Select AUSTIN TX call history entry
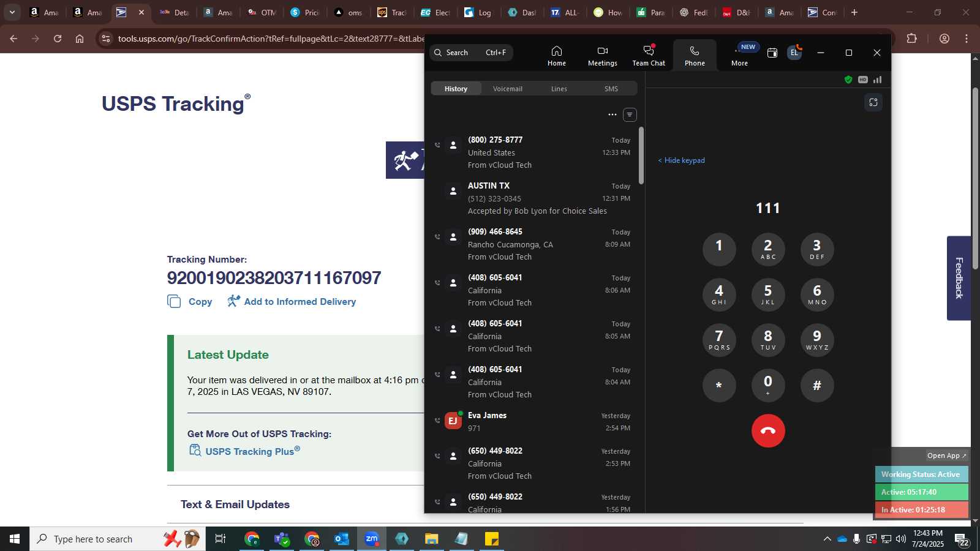980x551 pixels. coord(533,198)
